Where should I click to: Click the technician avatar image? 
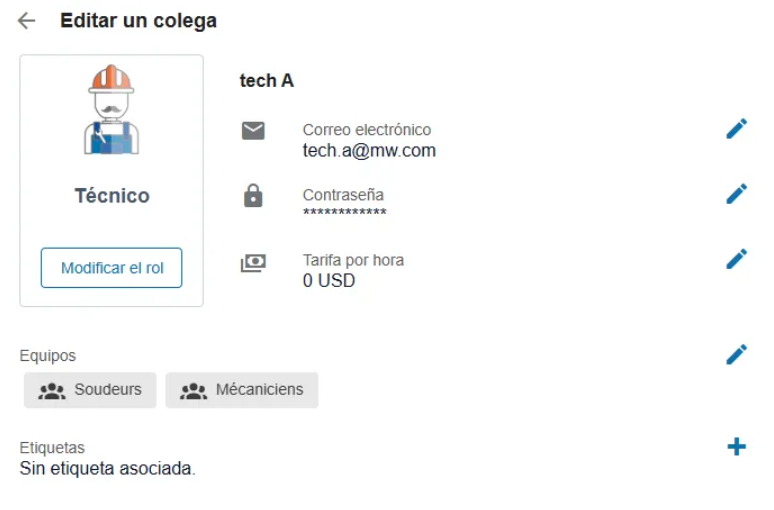click(111, 110)
